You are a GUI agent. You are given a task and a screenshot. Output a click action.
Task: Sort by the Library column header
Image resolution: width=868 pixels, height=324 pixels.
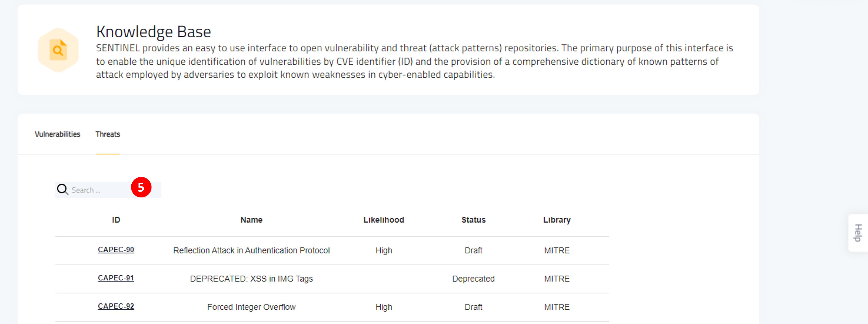pos(557,220)
